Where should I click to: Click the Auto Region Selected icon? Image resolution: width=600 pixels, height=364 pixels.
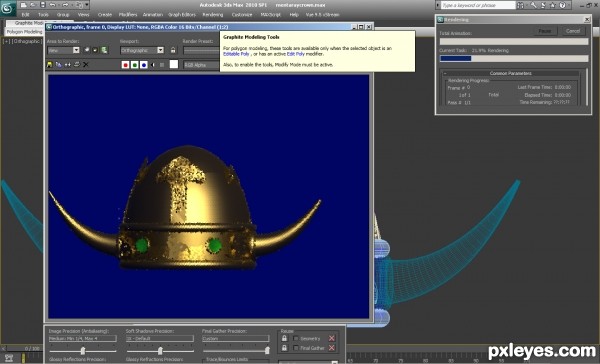[95, 50]
